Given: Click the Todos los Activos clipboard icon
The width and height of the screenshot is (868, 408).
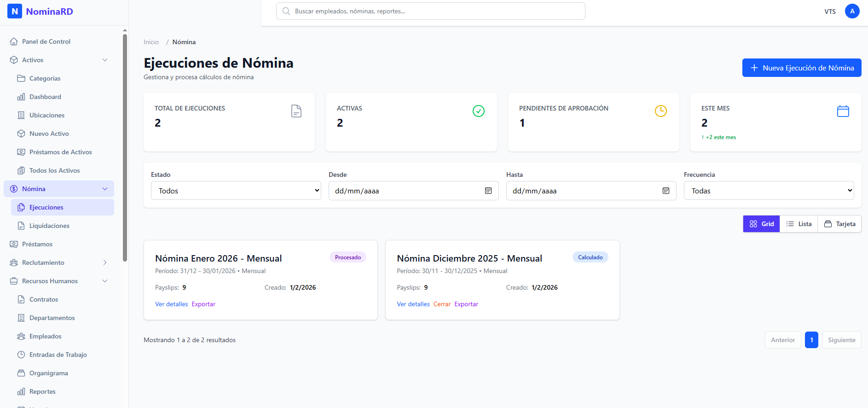Looking at the screenshot, I should pyautogui.click(x=21, y=170).
